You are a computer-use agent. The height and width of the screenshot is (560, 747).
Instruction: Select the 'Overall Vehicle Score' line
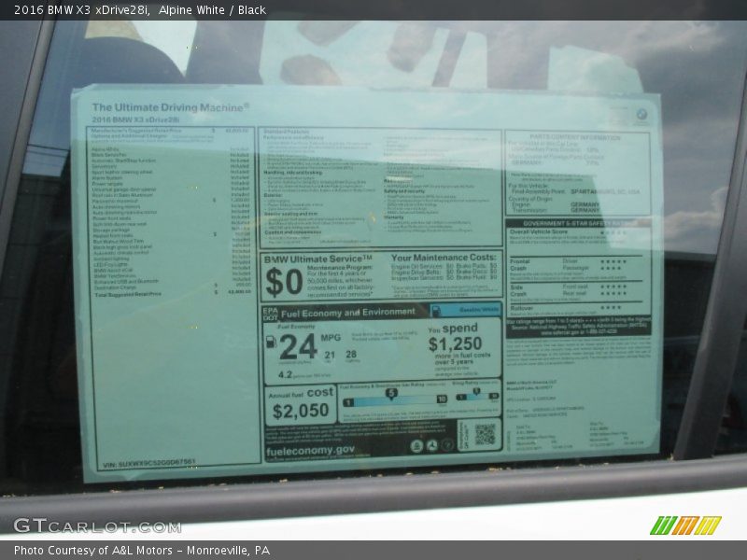[539, 231]
